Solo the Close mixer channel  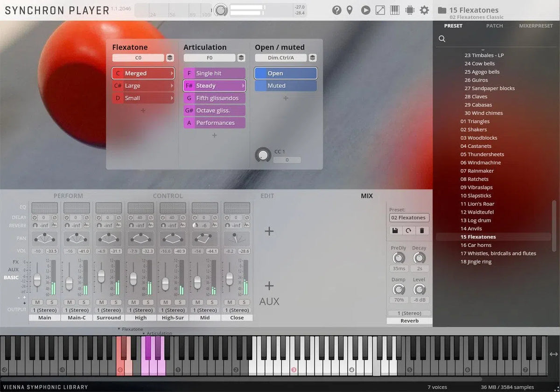coord(245,302)
